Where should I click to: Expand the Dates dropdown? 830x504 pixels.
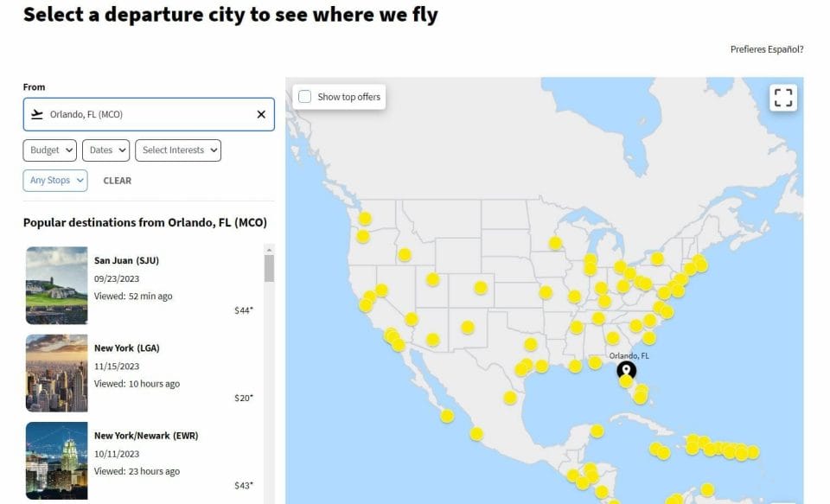105,150
